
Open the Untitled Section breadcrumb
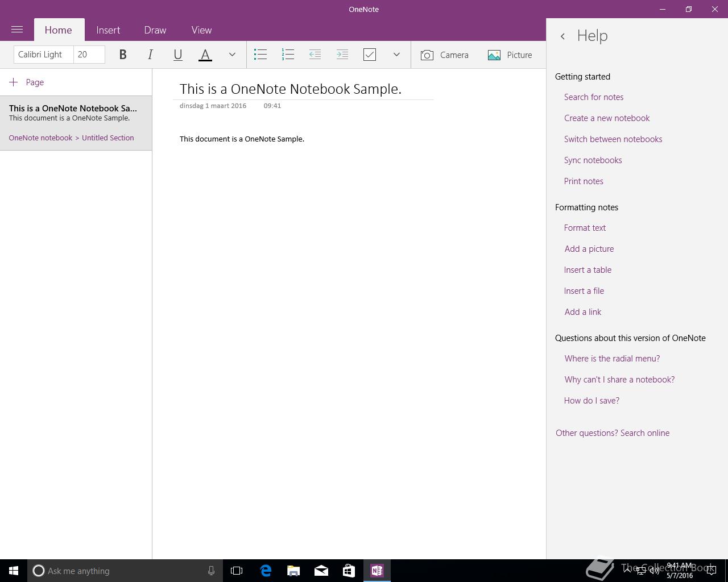point(108,138)
